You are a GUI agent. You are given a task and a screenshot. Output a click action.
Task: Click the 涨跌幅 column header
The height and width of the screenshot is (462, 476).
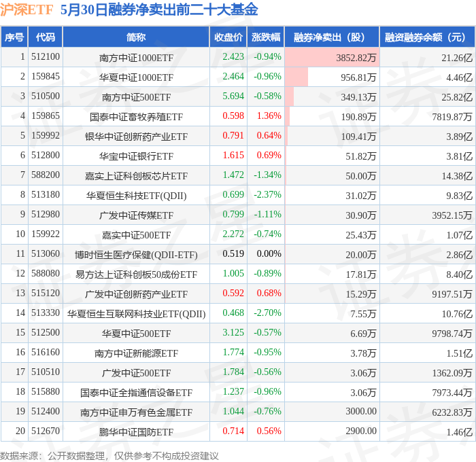(266, 37)
